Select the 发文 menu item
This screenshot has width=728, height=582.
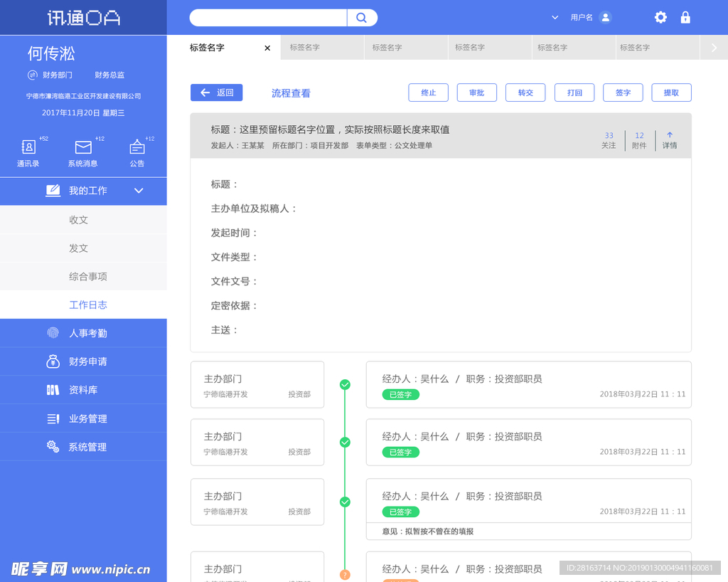point(84,248)
